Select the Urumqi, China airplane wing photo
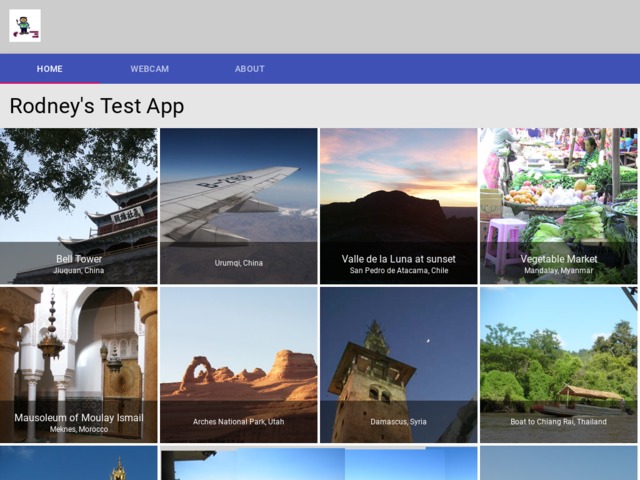The width and height of the screenshot is (640, 480). (238, 206)
